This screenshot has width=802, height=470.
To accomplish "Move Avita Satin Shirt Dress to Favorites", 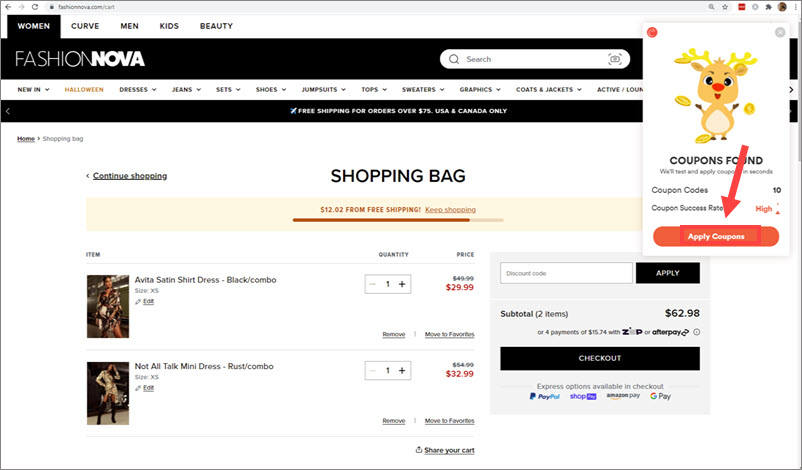I will pos(450,334).
